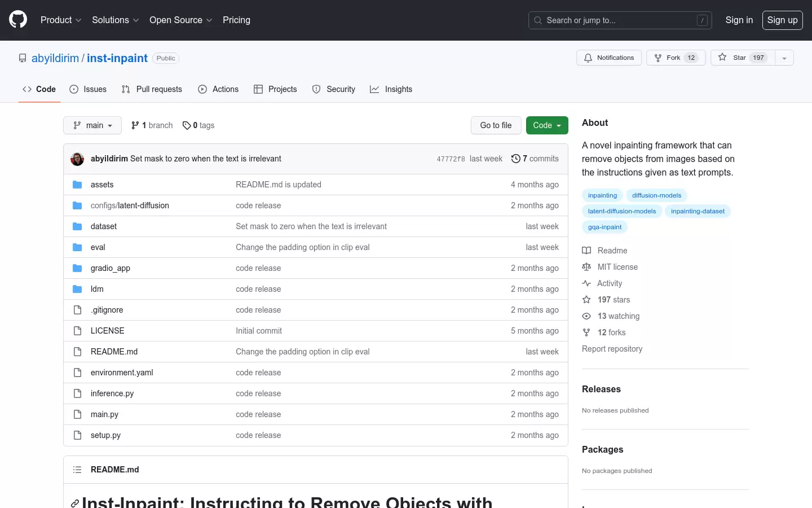This screenshot has height=508, width=812.
Task: Click the repository icon beside abyildirim
Action: (23, 58)
